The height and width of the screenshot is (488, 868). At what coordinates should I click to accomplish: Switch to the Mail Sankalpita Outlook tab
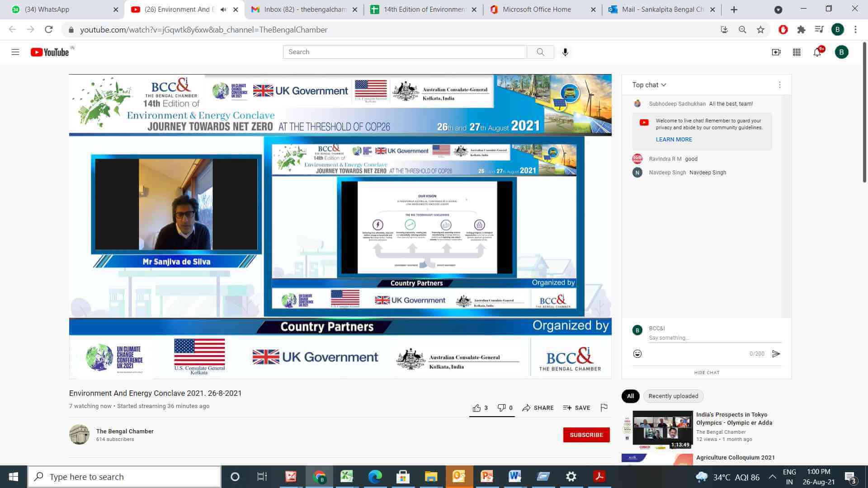tap(662, 9)
